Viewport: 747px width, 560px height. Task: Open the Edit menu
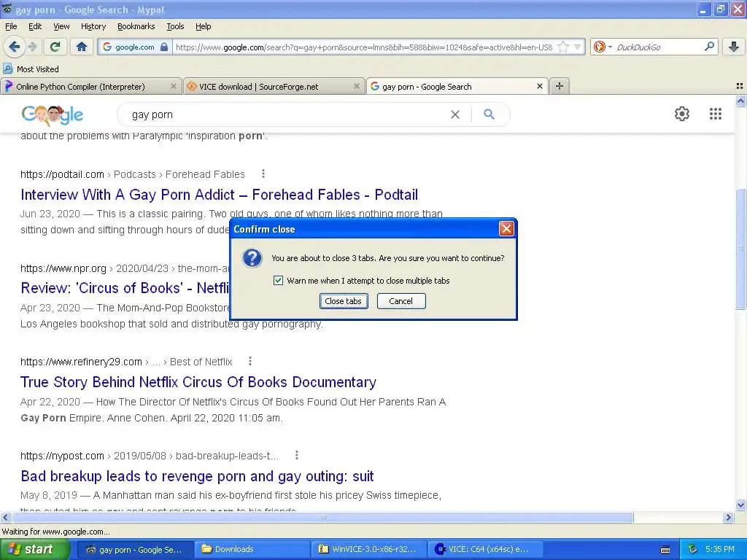tap(35, 26)
